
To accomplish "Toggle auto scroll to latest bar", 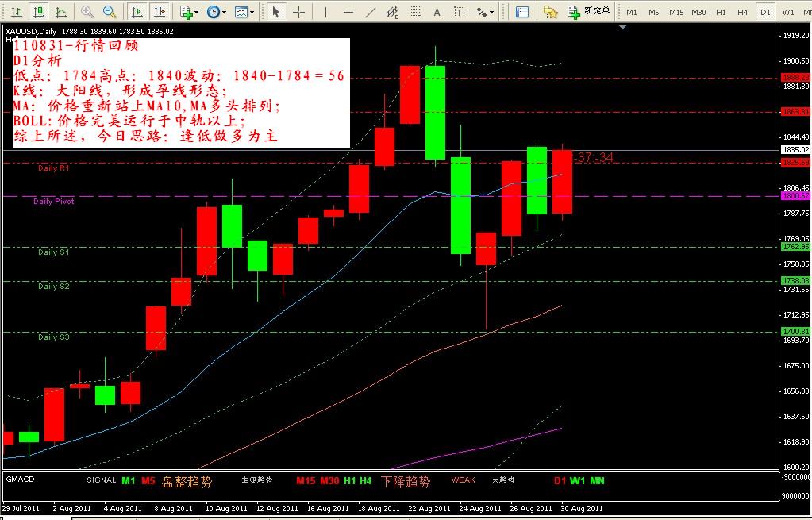I will (137, 12).
